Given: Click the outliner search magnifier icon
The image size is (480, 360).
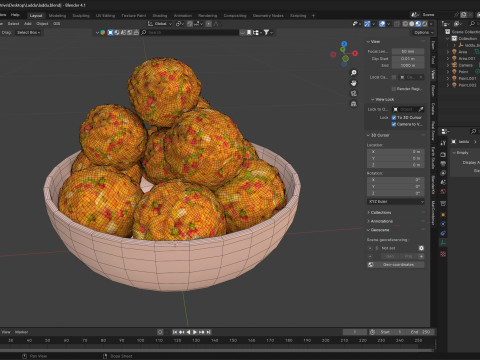Looking at the screenshot, I should [472, 23].
